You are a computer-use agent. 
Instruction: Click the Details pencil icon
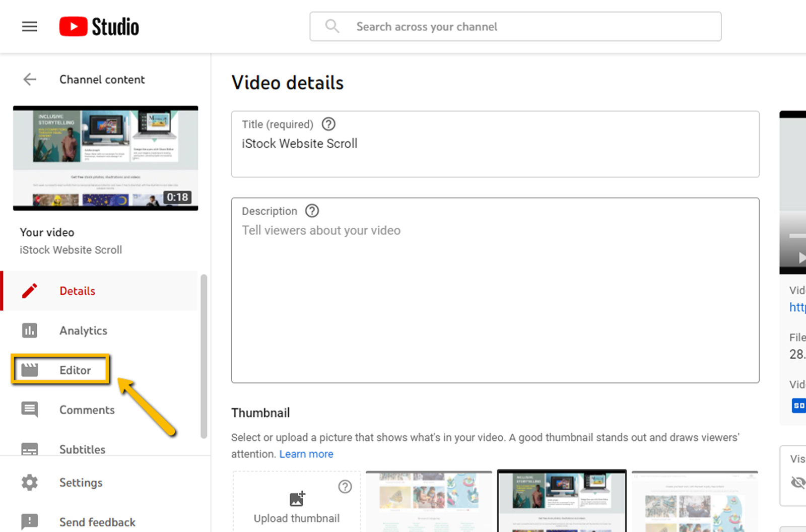(30, 291)
